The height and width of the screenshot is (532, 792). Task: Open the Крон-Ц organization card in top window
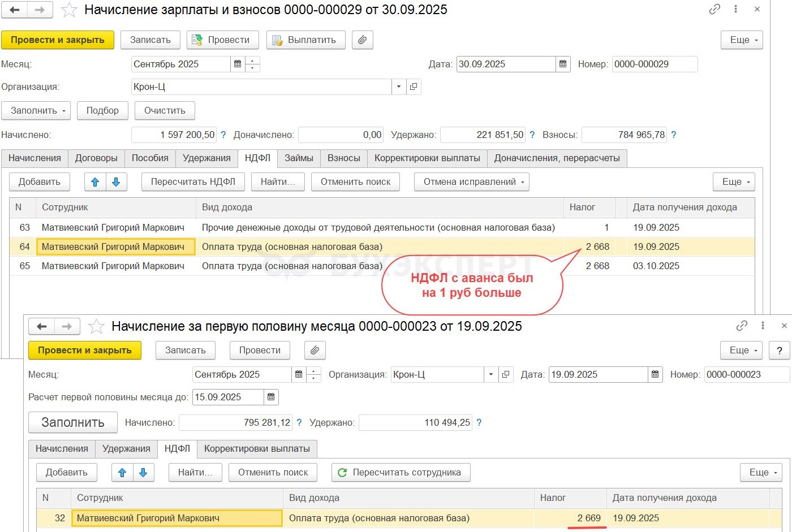(x=414, y=86)
